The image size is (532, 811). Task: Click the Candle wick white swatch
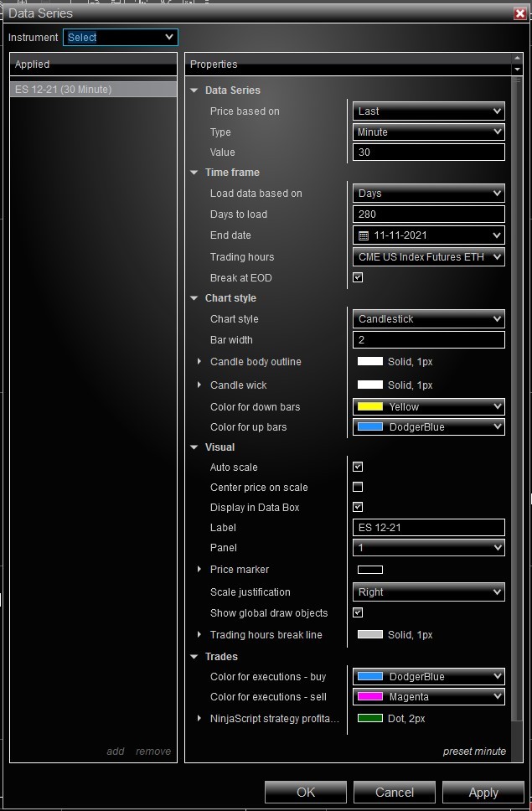point(370,385)
